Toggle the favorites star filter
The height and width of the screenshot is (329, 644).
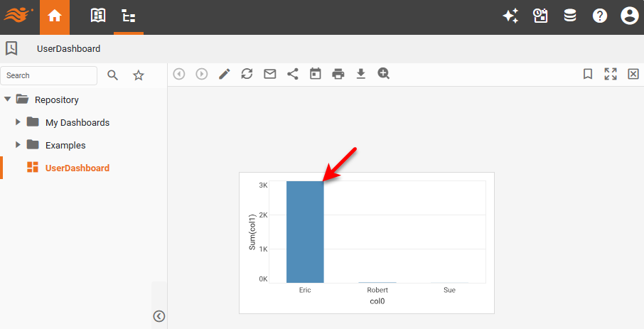pyautogui.click(x=139, y=75)
